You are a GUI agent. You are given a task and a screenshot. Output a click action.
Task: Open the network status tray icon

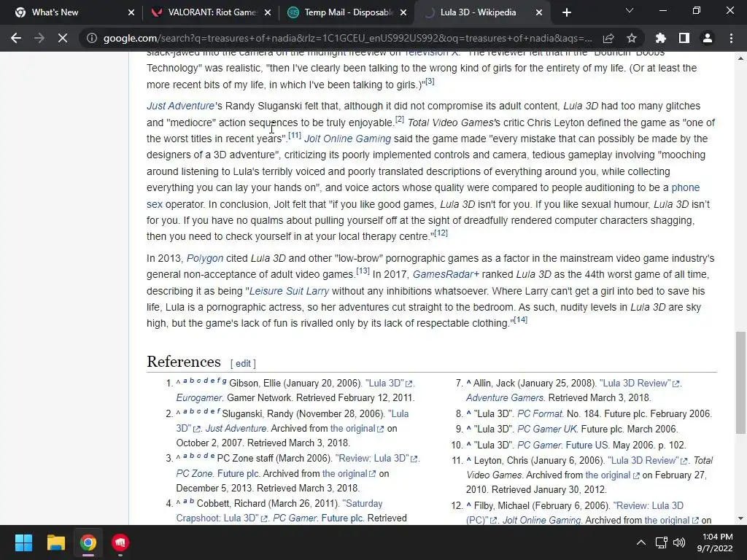click(661, 542)
